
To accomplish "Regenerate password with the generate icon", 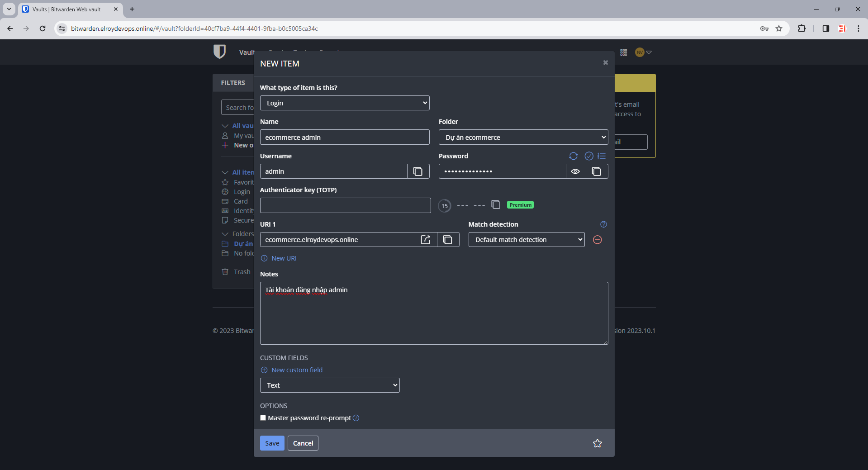I will [x=573, y=156].
